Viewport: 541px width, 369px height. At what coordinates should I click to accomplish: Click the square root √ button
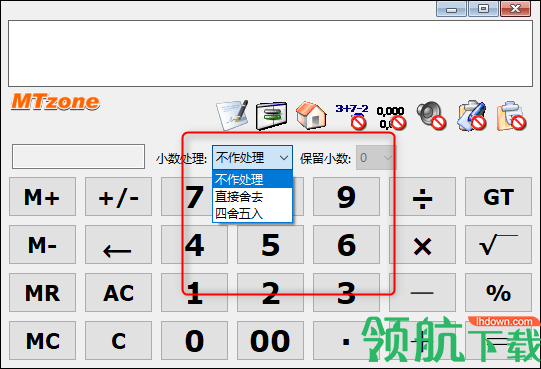pyautogui.click(x=498, y=245)
